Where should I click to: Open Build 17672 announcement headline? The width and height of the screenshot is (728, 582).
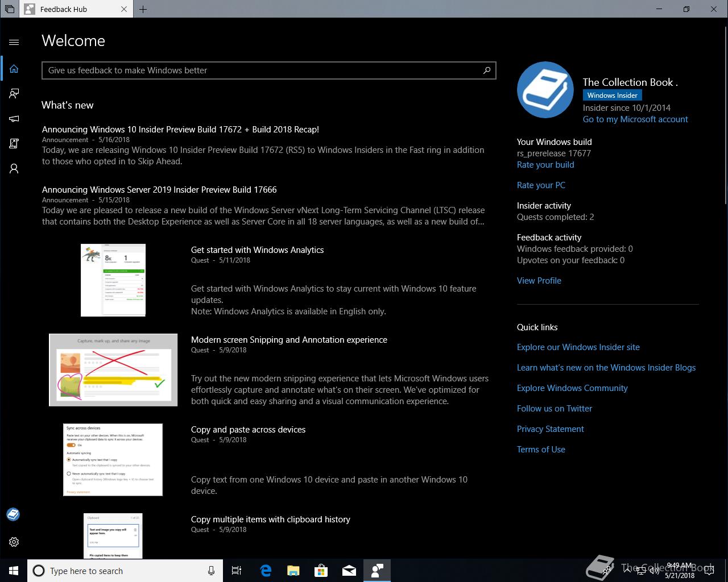pos(180,130)
